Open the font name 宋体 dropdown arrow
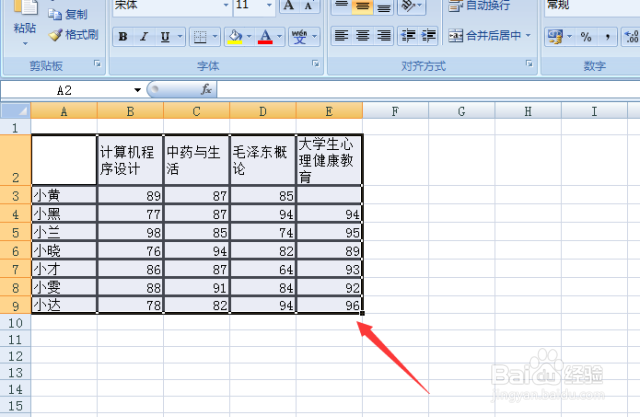640x417 pixels. [x=226, y=6]
